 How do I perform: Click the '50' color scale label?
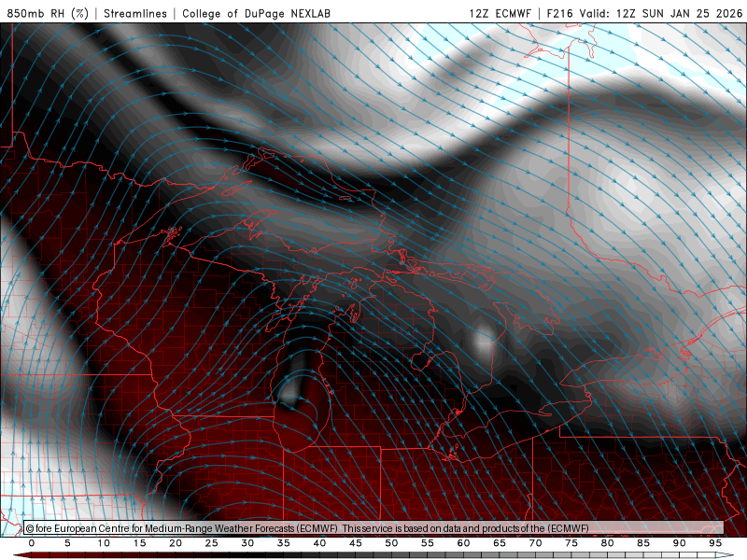[391, 543]
